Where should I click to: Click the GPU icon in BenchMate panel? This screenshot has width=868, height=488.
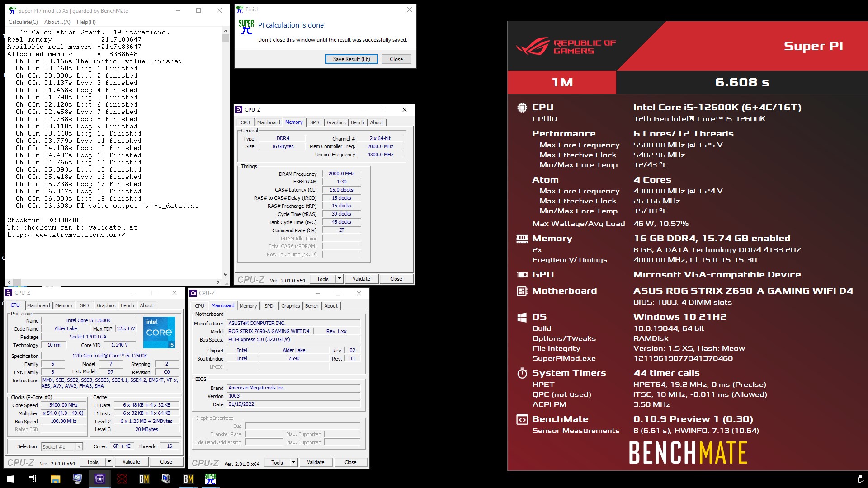522,275
